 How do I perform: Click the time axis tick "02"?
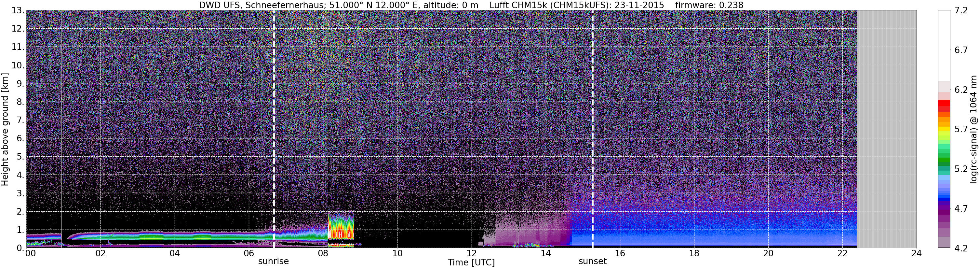101,253
